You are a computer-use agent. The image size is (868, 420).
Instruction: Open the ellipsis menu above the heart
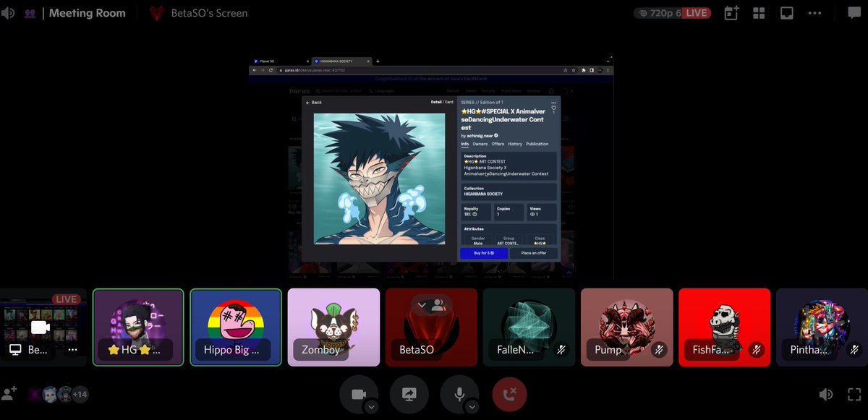pos(554,101)
